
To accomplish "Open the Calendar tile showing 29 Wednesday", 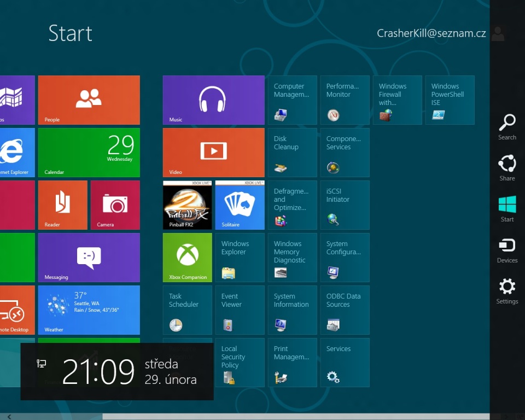I will tap(89, 153).
